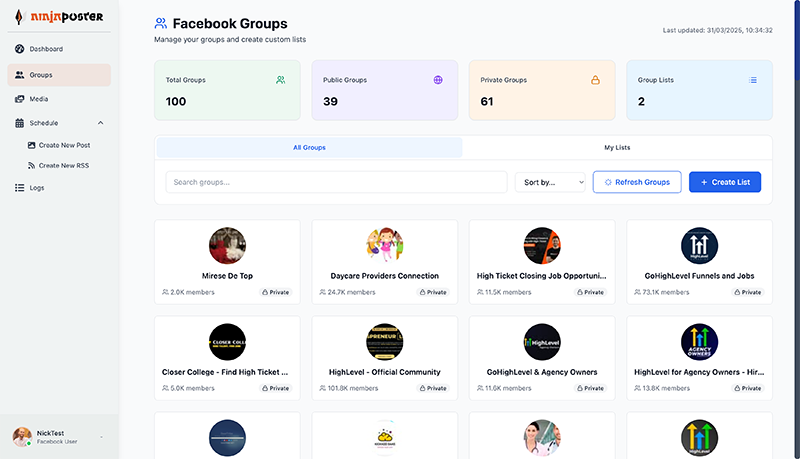Click the Search groups input field
The image size is (800, 459).
(x=336, y=182)
